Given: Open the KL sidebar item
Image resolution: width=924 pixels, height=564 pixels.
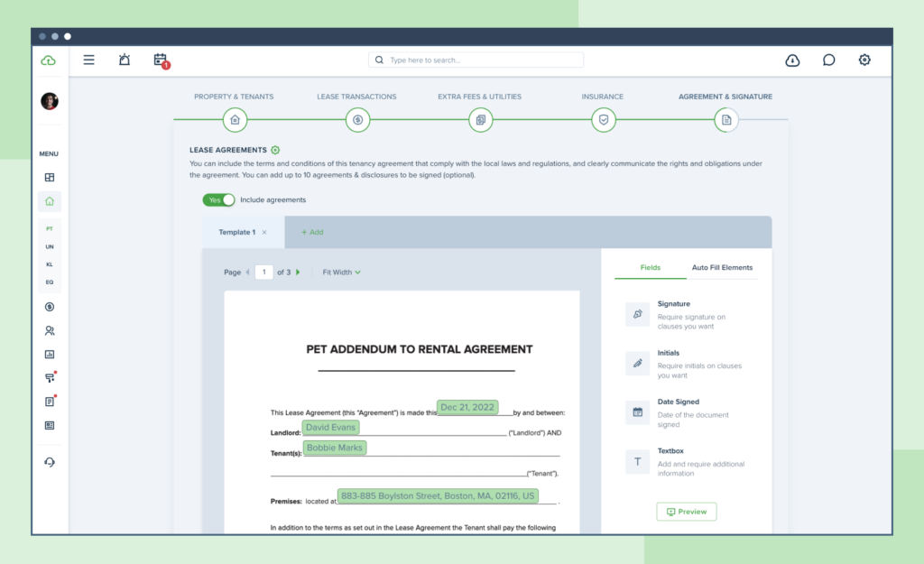Looking at the screenshot, I should [x=50, y=264].
